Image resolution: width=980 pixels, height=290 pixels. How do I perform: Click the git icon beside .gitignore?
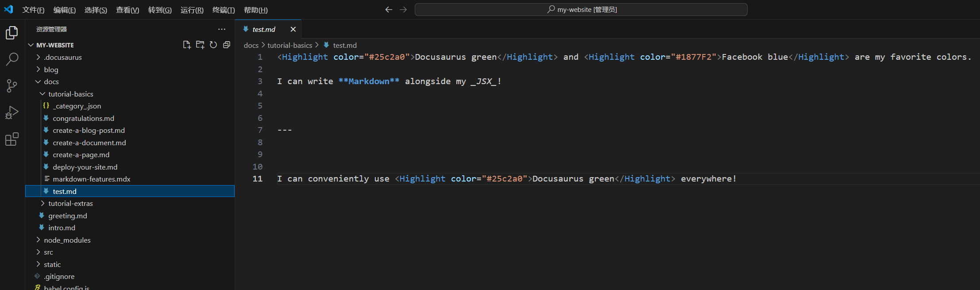(37, 276)
